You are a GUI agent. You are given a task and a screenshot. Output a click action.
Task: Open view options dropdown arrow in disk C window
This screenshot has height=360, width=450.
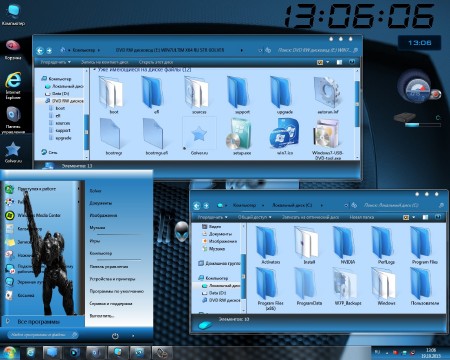[x=414, y=217]
